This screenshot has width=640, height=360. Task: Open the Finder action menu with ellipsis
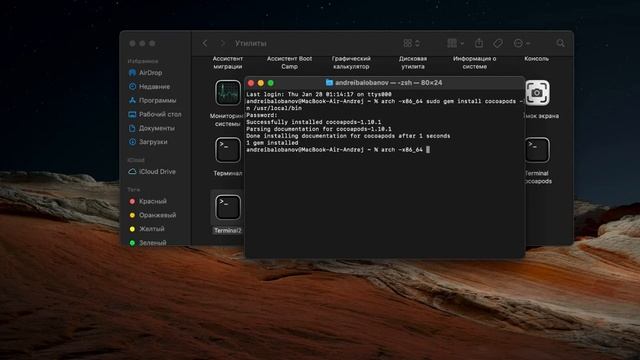tap(522, 43)
